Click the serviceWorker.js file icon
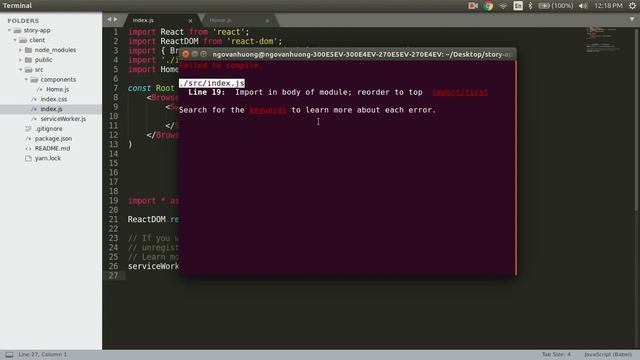The width and height of the screenshot is (640, 360). coord(34,119)
